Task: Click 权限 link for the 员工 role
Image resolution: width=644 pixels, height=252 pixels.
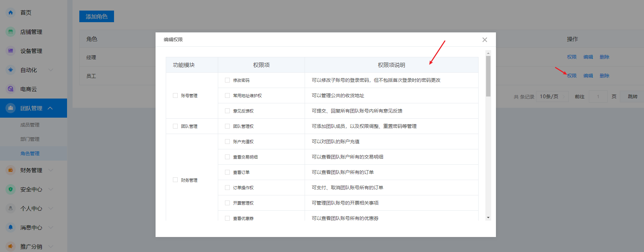Action: click(572, 76)
